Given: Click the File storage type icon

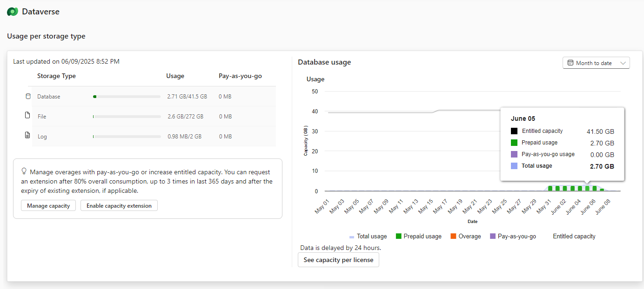Looking at the screenshot, I should [x=27, y=115].
